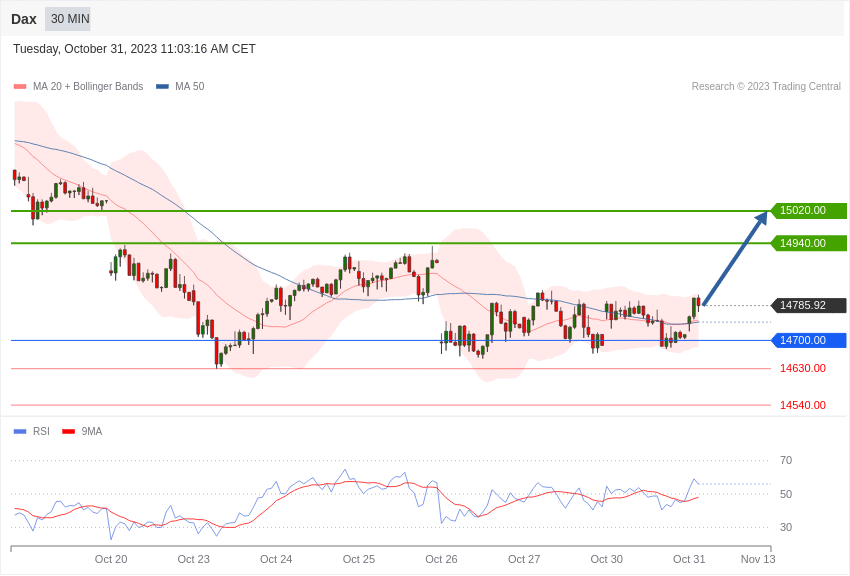Click the RSI 30 axis label
This screenshot has width=850, height=576.
coord(785,527)
